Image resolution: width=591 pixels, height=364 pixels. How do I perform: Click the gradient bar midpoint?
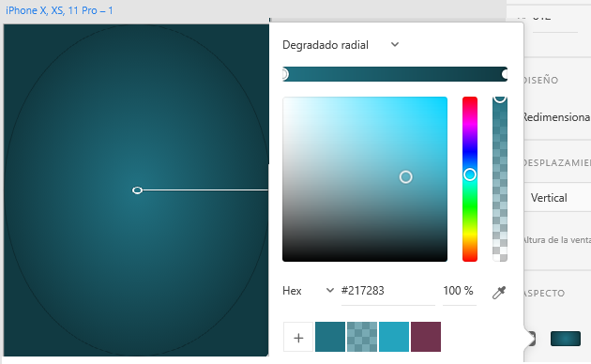click(395, 74)
